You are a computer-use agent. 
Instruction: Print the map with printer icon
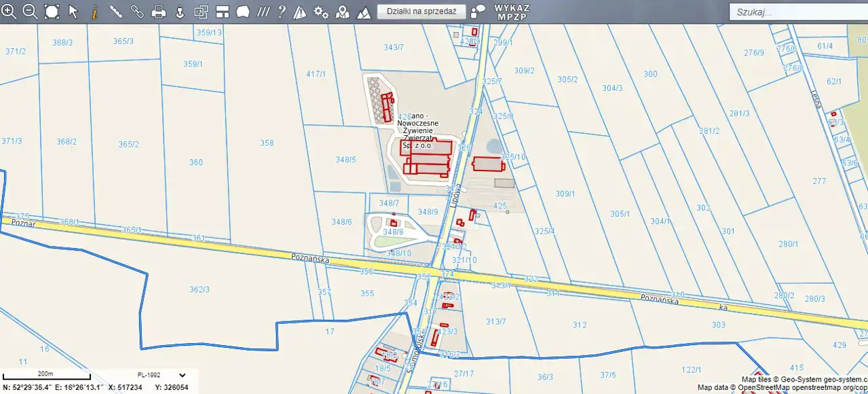coord(158,12)
